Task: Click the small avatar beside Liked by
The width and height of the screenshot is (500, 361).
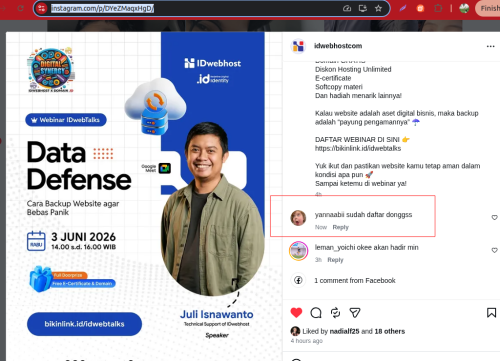Action: tap(295, 331)
